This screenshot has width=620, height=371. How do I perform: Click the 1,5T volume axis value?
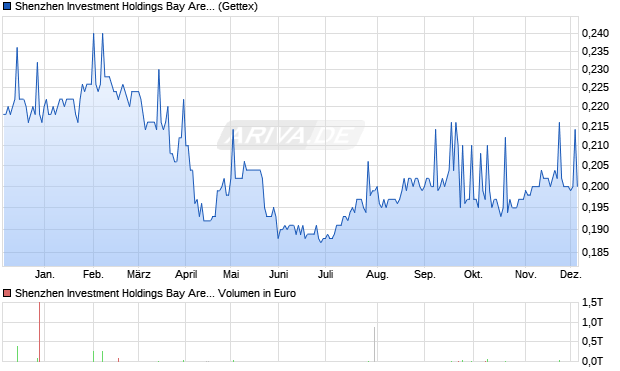click(592, 303)
